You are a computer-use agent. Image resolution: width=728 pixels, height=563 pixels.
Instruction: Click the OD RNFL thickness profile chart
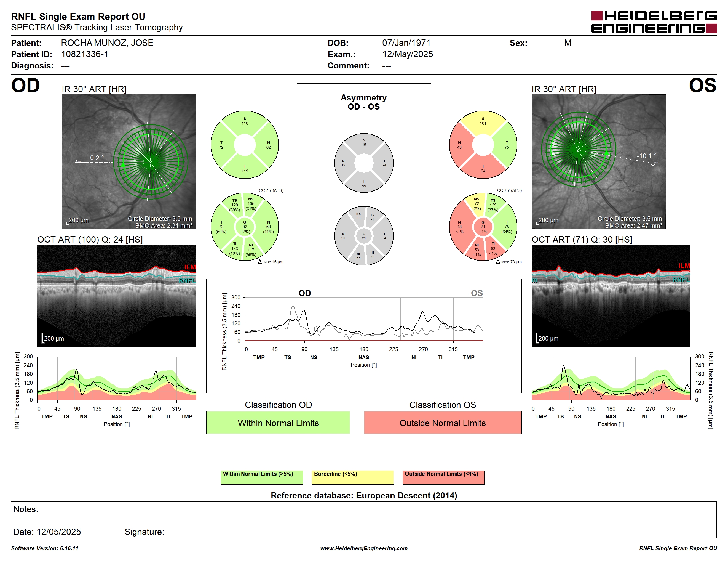point(117,378)
